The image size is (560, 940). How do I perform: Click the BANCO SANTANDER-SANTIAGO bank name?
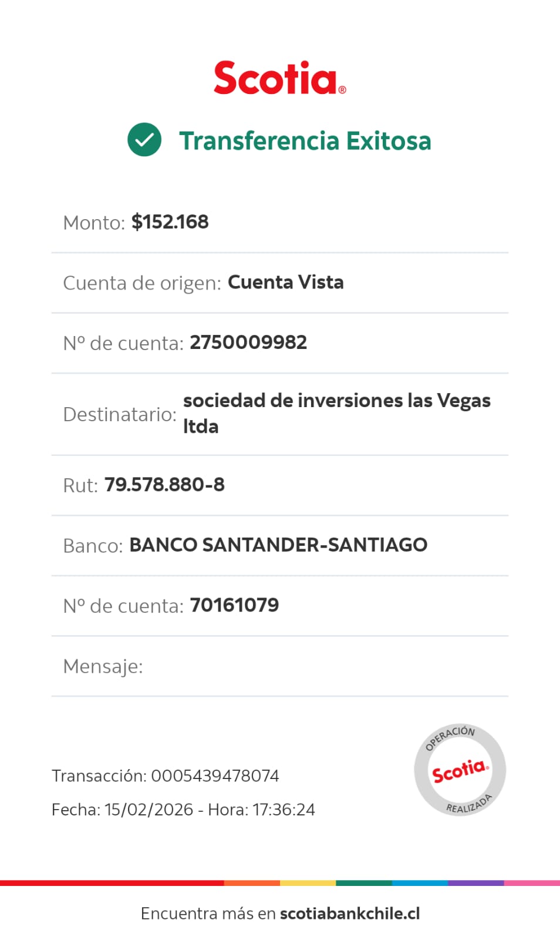(278, 545)
